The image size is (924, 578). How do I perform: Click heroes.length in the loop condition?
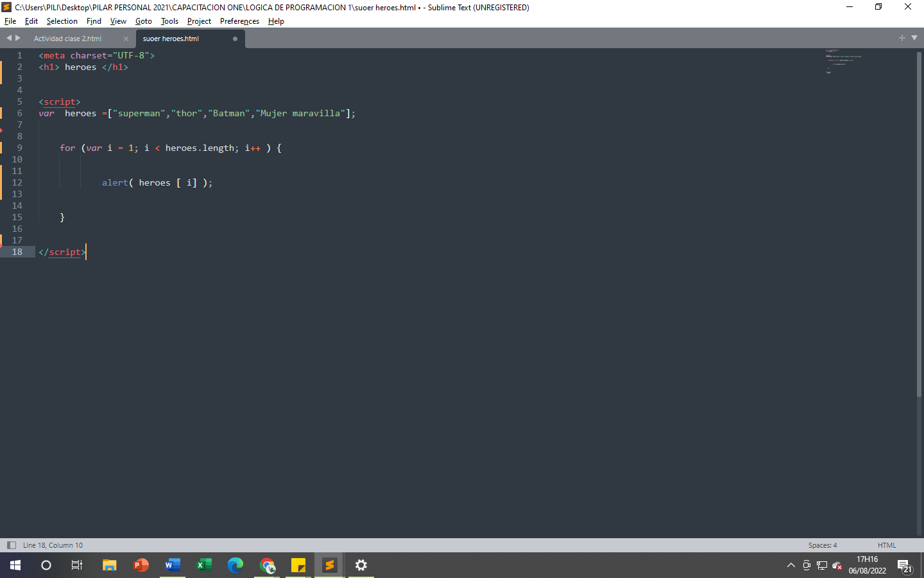tap(200, 148)
